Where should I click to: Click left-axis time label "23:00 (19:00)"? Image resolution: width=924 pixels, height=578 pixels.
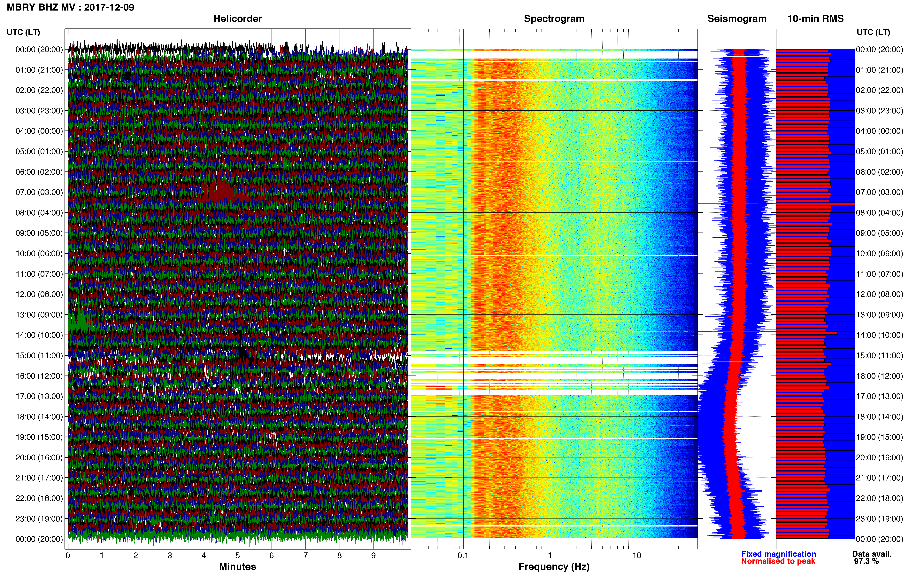39,519
